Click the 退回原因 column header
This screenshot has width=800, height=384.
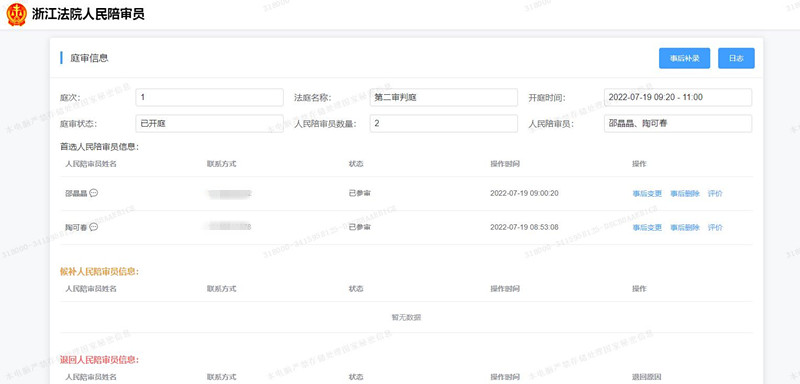coord(647,377)
